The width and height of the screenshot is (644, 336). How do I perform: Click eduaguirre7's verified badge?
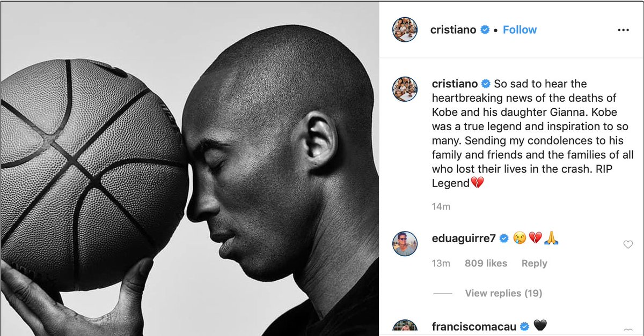(x=504, y=238)
